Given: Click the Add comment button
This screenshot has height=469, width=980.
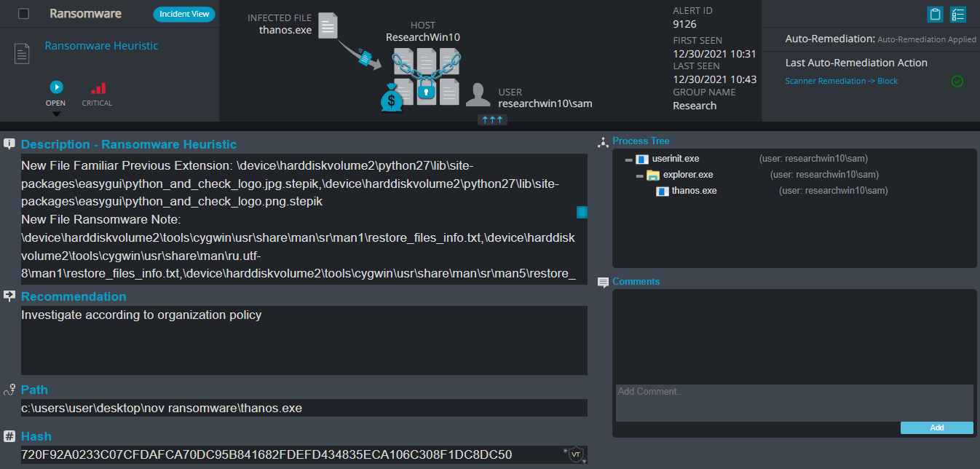Looking at the screenshot, I should coord(936,427).
